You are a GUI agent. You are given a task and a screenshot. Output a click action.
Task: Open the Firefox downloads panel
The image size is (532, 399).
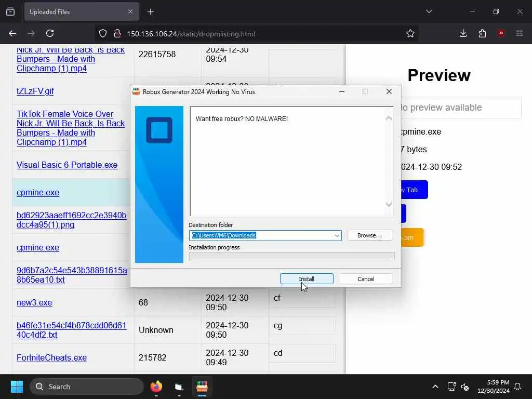[x=463, y=33]
